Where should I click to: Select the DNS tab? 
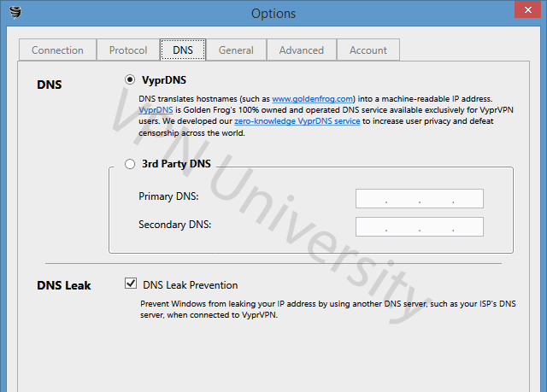[x=183, y=50]
